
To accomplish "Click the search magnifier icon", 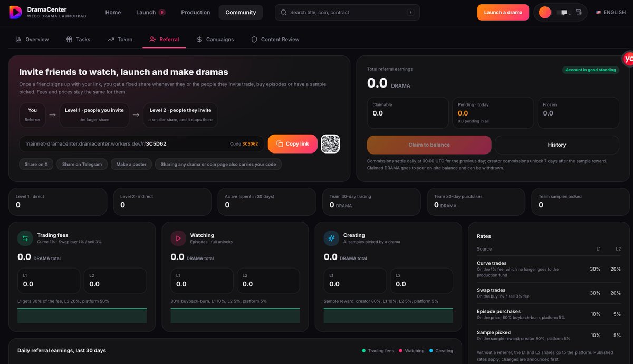I will click(284, 12).
